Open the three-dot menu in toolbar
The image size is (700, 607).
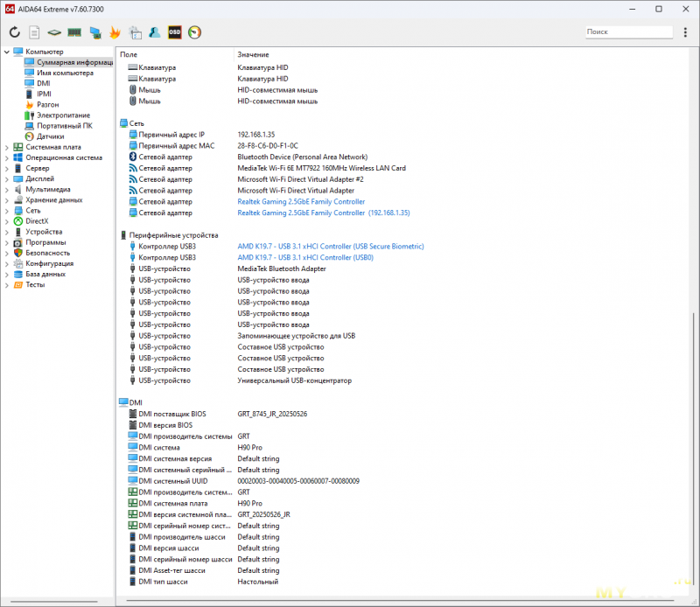click(x=685, y=32)
